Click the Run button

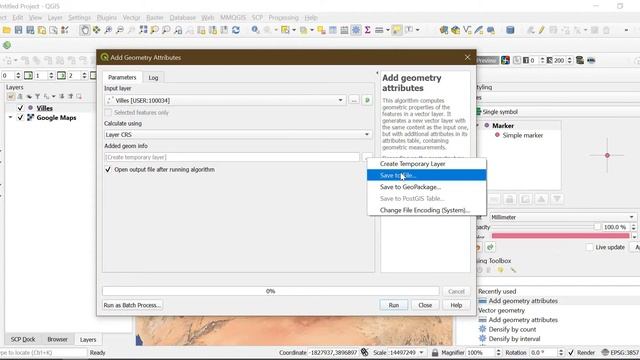coord(393,305)
